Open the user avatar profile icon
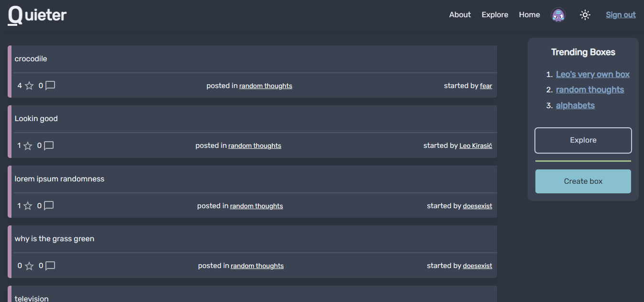644x302 pixels. pos(558,15)
